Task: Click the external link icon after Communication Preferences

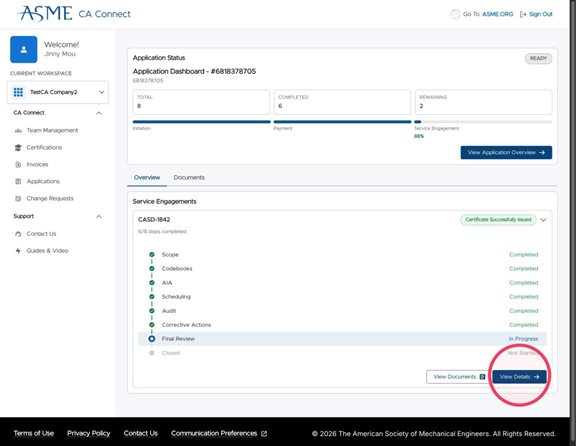Action: tap(264, 434)
